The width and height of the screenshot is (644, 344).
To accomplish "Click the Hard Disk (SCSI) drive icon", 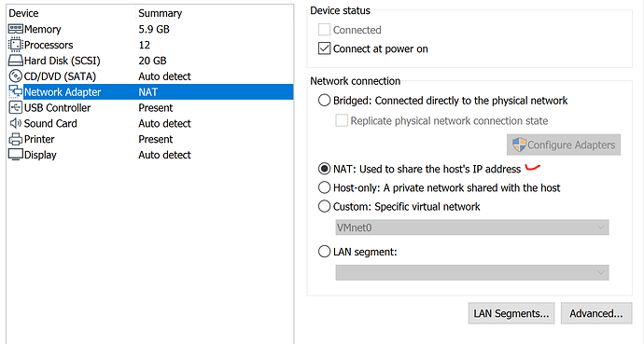I will pyautogui.click(x=16, y=61).
